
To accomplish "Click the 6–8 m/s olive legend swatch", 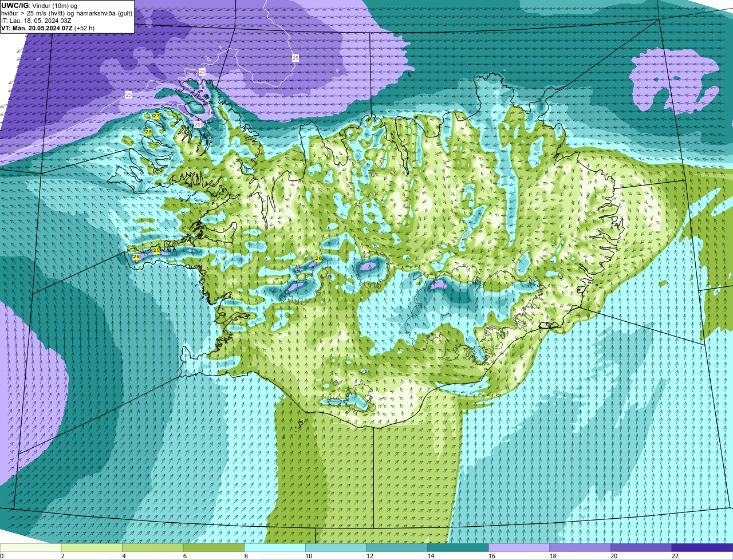I will (214, 547).
